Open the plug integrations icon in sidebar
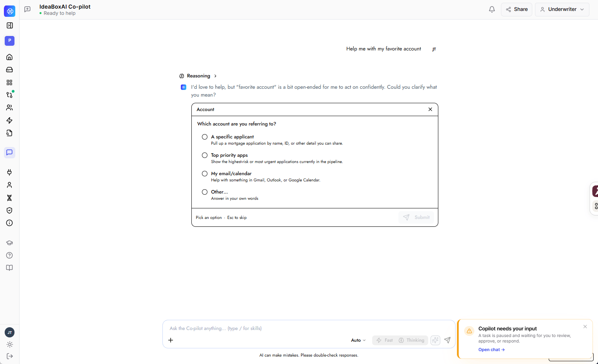Screen dimensions: 598x364 click(10, 172)
